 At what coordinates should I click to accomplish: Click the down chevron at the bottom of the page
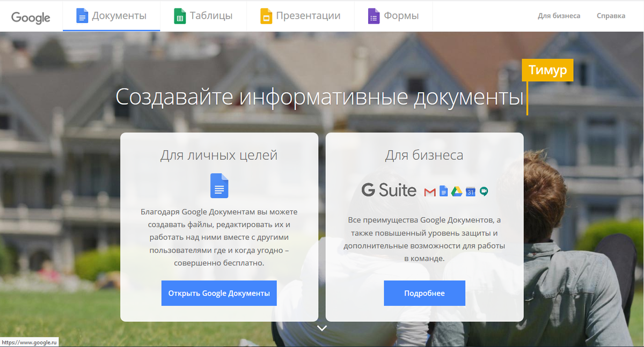tap(322, 328)
